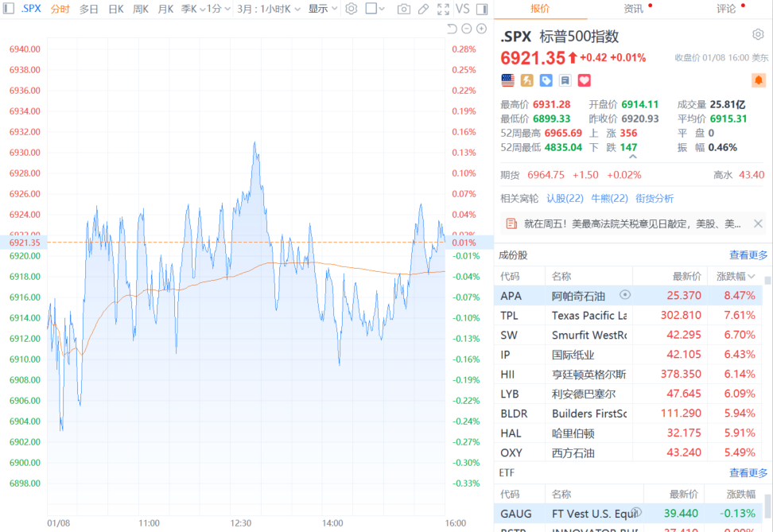Select the SW Smurfit WestRock row
773x532 pixels.
click(627, 335)
